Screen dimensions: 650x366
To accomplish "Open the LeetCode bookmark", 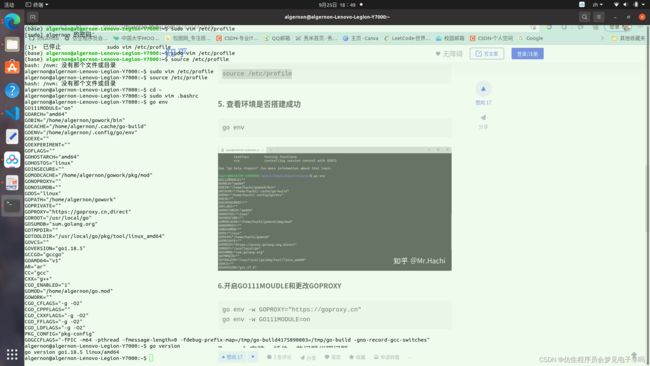I will (406, 38).
